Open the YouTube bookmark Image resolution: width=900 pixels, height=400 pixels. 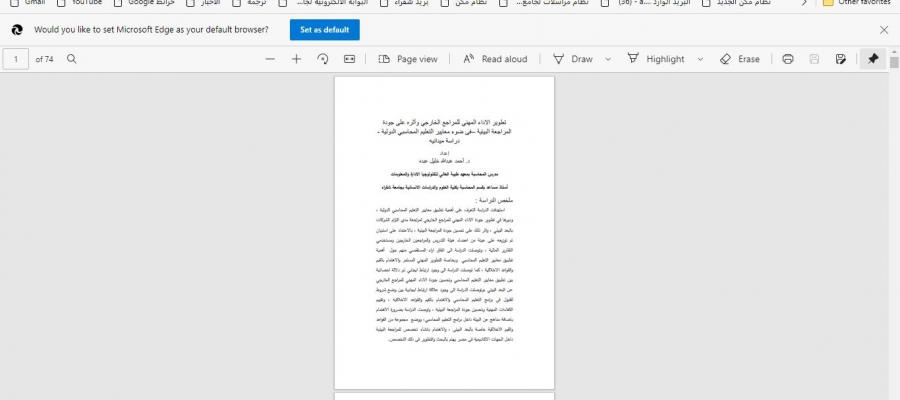(79, 3)
